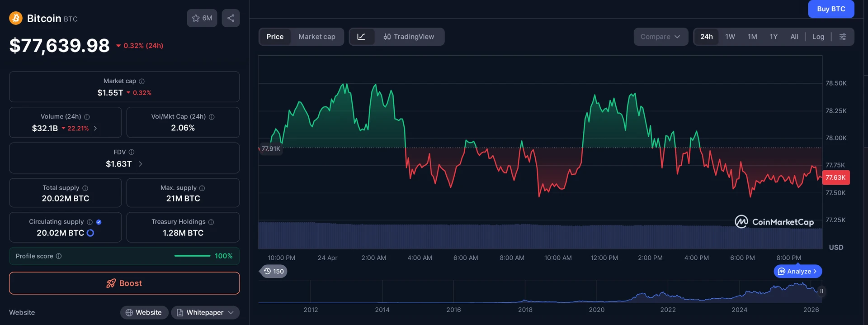
Task: Select the Price tab
Action: 275,37
